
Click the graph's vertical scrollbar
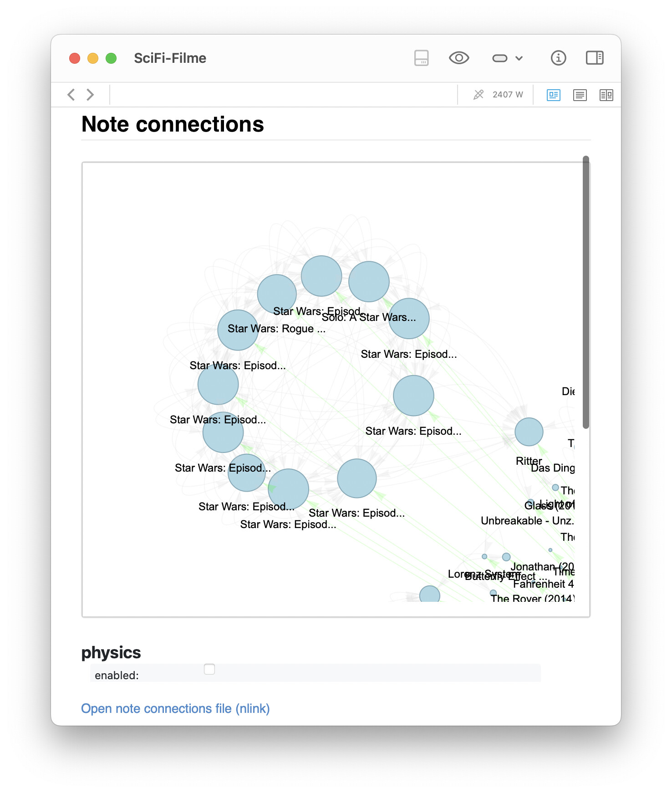click(x=586, y=292)
